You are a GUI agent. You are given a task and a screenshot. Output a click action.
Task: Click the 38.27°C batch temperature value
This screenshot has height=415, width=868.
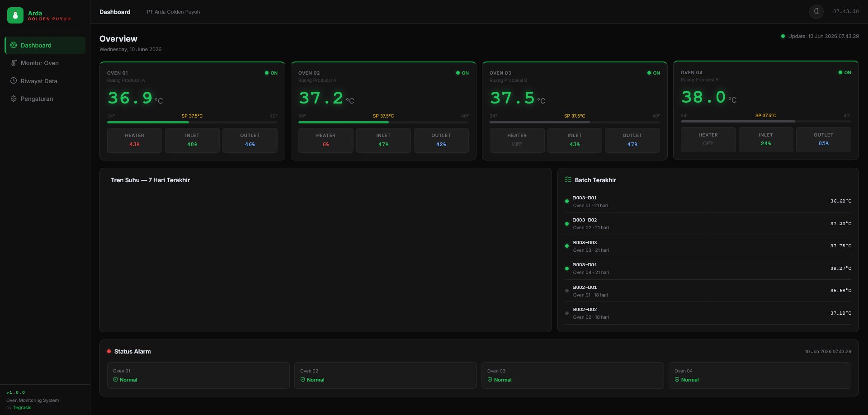tap(841, 269)
